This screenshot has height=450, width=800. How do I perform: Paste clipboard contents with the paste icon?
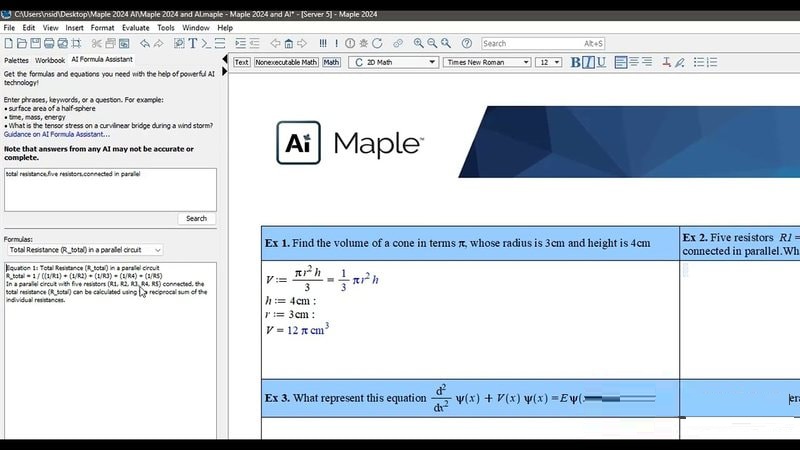pyautogui.click(x=124, y=43)
